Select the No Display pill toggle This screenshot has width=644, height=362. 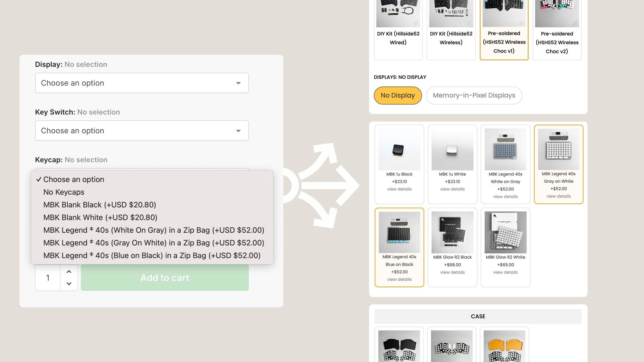(x=398, y=96)
